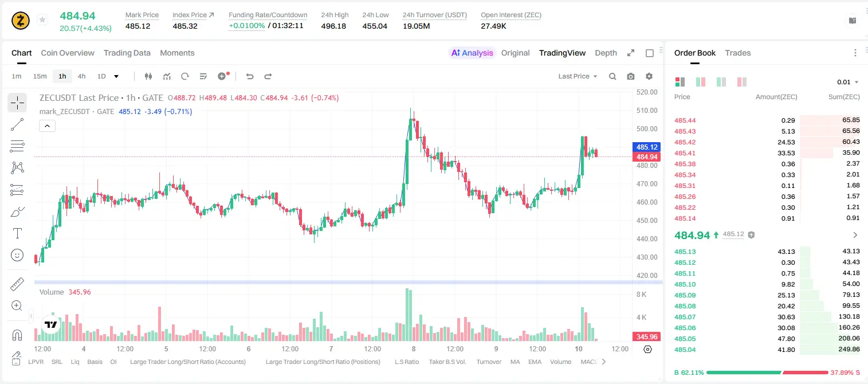
Task: Switch order book to asks-only view
Action: click(741, 82)
